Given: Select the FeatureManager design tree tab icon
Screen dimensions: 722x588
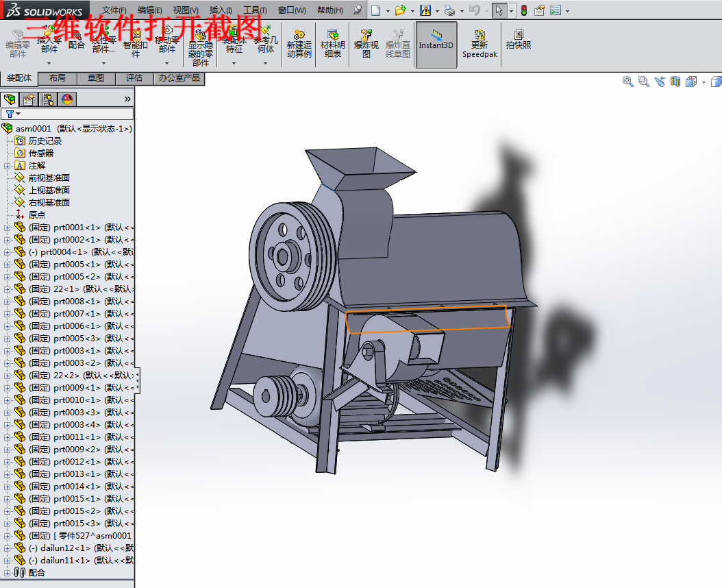Looking at the screenshot, I should point(10,99).
